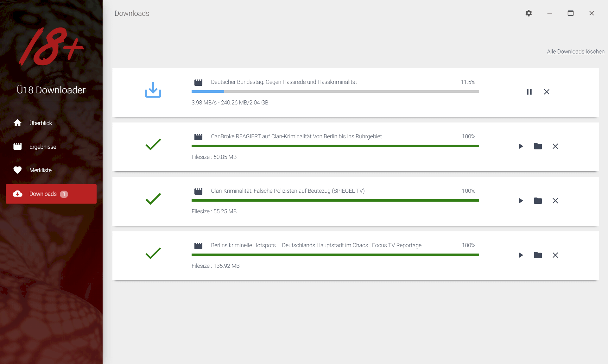Viewport: 608px width, 364px height.
Task: Cancel the Deutscher Bundestag download
Action: coord(547,92)
